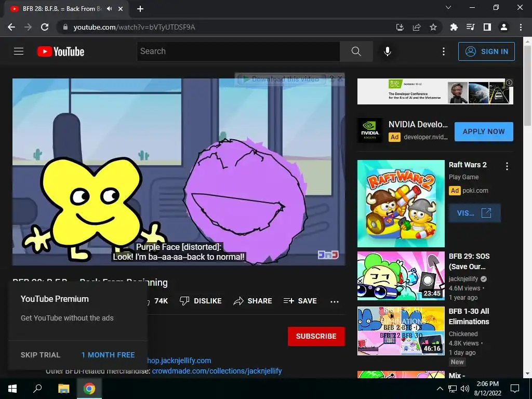Reload the page with refresh icon

point(45,27)
